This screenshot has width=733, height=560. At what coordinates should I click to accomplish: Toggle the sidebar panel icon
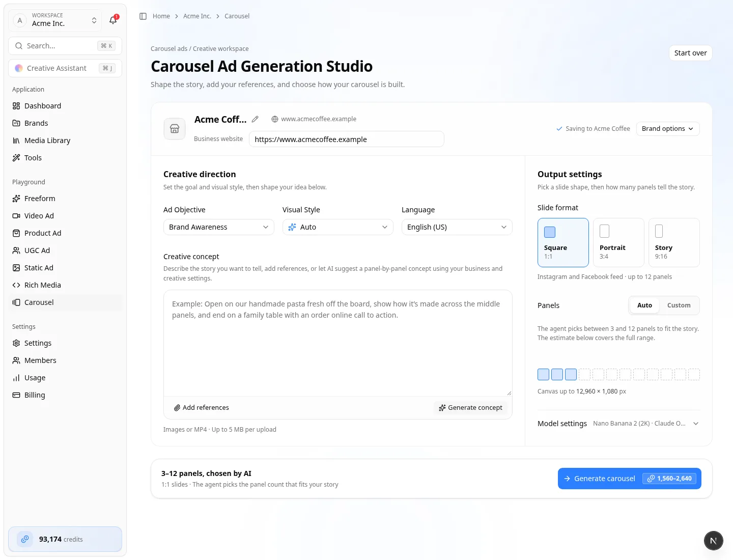[x=143, y=16]
